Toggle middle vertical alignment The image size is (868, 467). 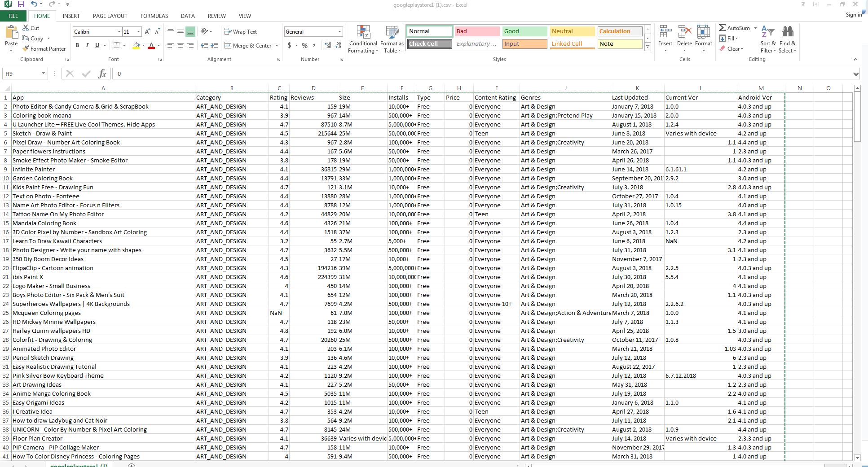(x=180, y=32)
